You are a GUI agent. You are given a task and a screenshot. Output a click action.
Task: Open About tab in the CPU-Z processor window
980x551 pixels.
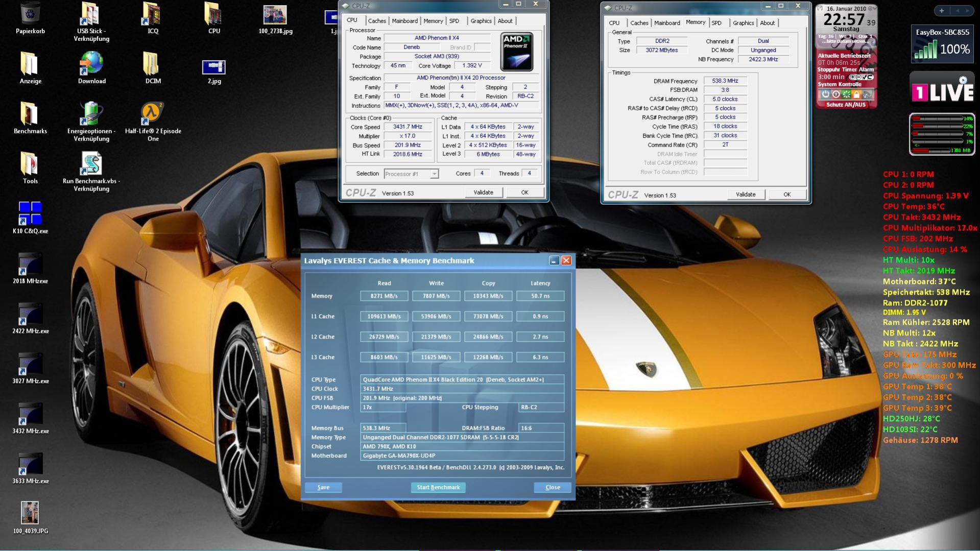(x=505, y=21)
